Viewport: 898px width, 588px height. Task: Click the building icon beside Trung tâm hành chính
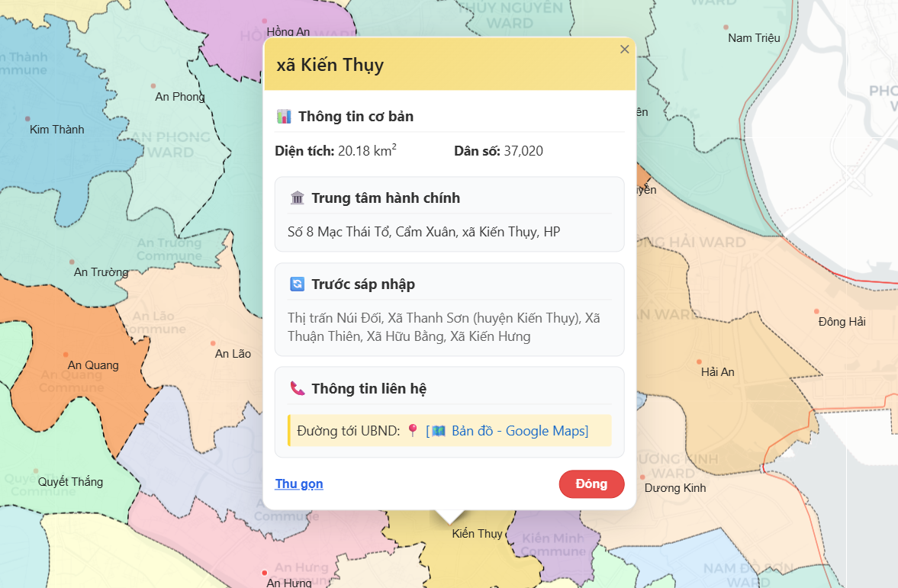298,198
